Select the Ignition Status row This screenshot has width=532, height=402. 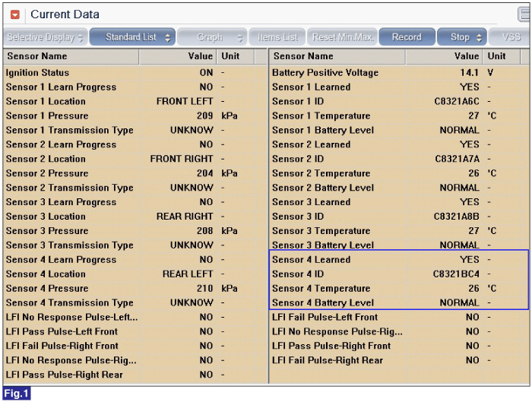136,73
